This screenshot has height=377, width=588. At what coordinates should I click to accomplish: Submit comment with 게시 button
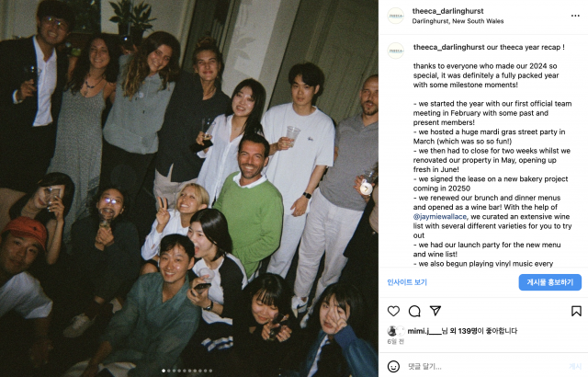[x=575, y=367]
